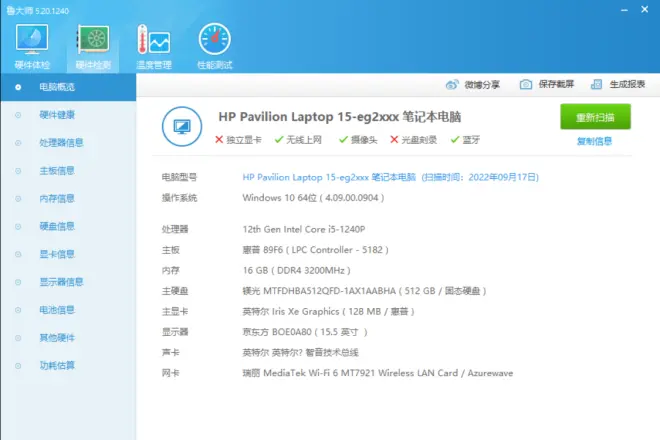Click the 智音技术总线 sound card value
660x440 pixels.
click(300, 352)
